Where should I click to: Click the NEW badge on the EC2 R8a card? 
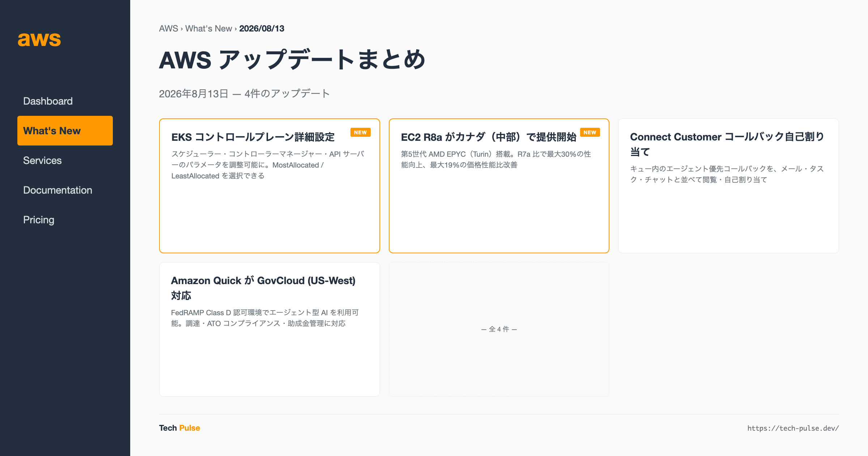(590, 132)
